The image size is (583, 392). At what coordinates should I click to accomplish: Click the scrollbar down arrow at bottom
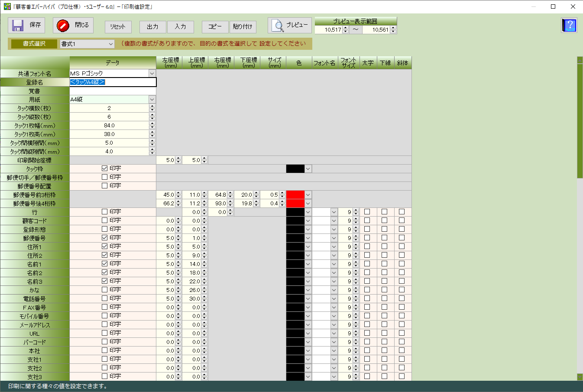580,377
